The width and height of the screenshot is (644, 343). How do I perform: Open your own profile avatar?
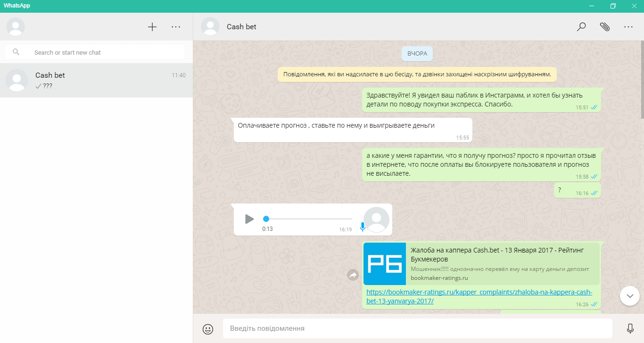(16, 27)
